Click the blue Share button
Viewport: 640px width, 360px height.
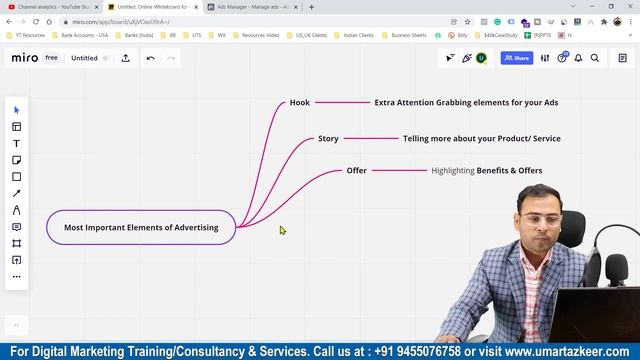[517, 58]
